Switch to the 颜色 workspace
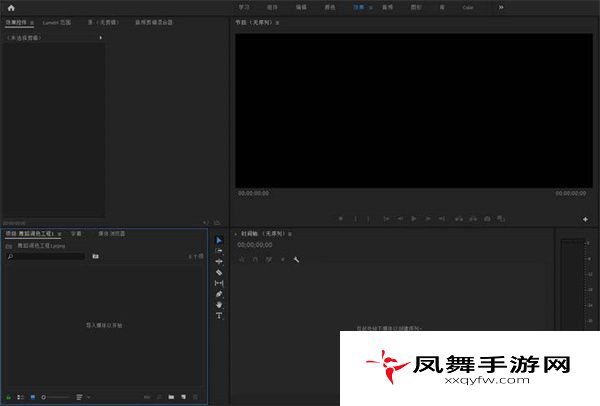The image size is (600, 406). point(330,7)
